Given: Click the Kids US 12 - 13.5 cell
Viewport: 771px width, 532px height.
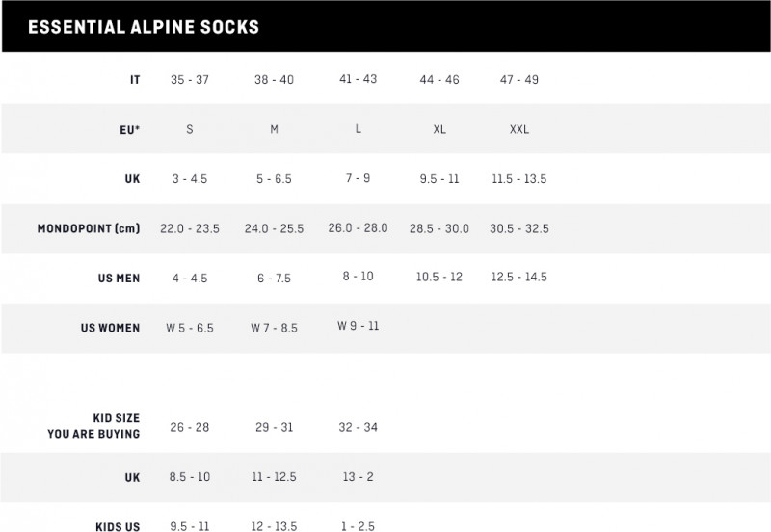Looking at the screenshot, I should [274, 526].
